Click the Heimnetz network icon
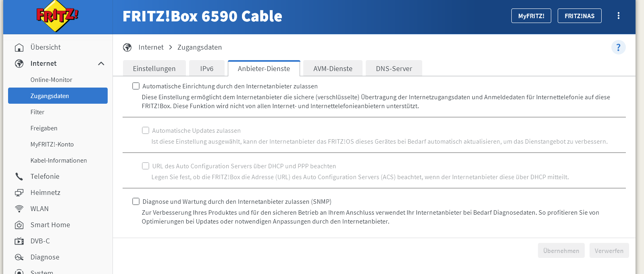This screenshot has height=274, width=644. coord(19,193)
